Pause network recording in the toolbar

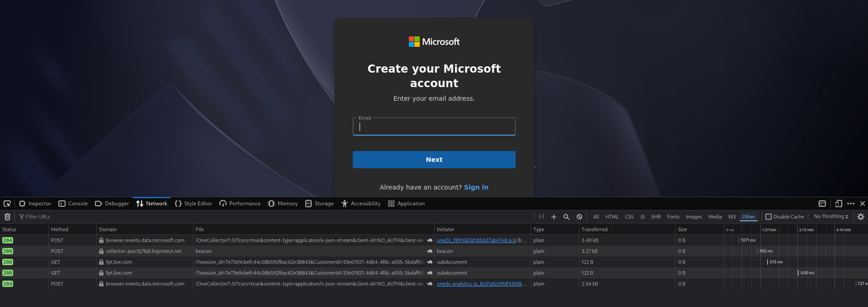(x=541, y=217)
